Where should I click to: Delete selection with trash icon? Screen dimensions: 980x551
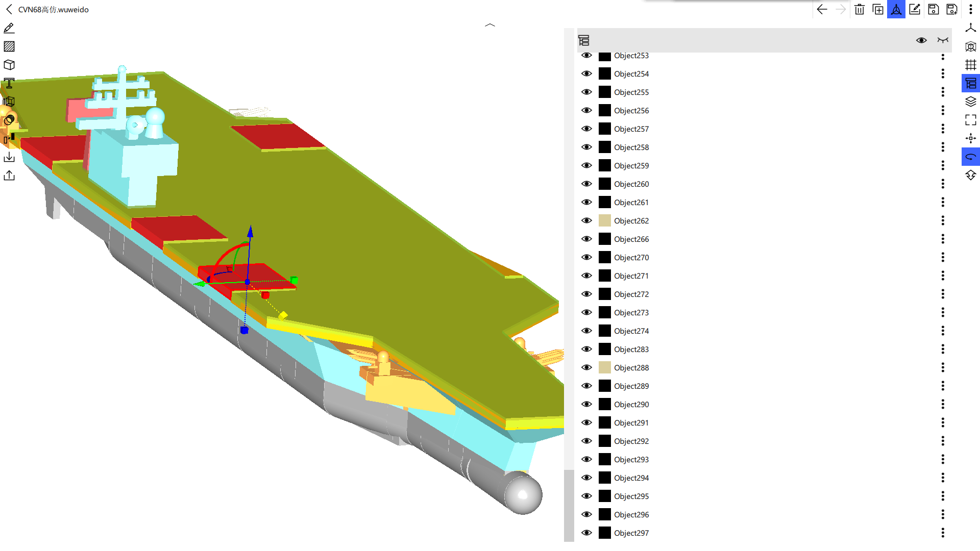860,9
